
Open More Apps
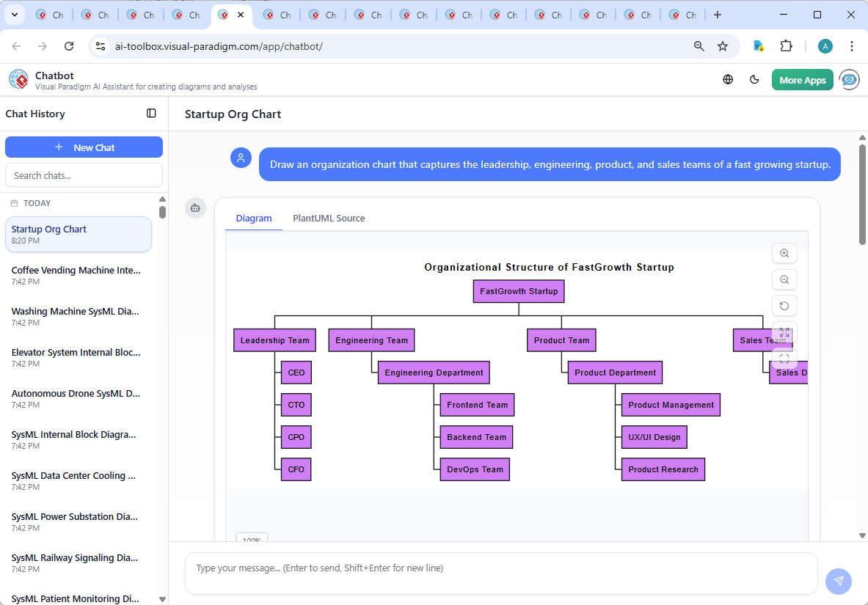[802, 79]
